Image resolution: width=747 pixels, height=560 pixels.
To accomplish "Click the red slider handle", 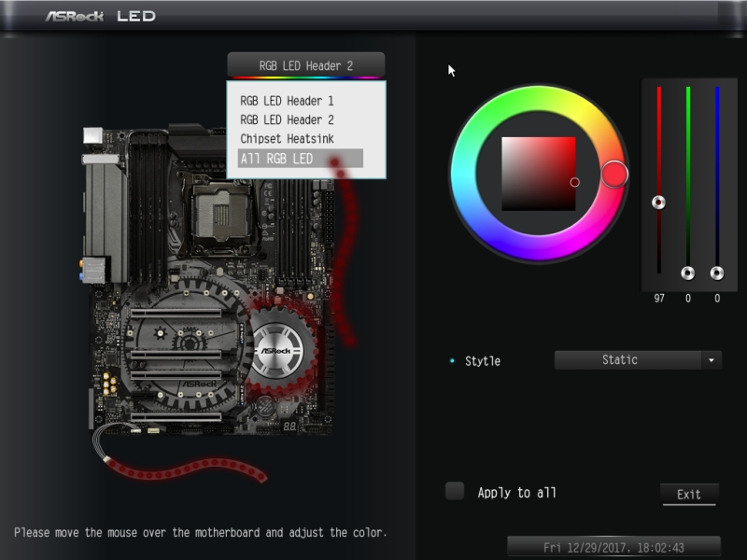I will pyautogui.click(x=659, y=203).
